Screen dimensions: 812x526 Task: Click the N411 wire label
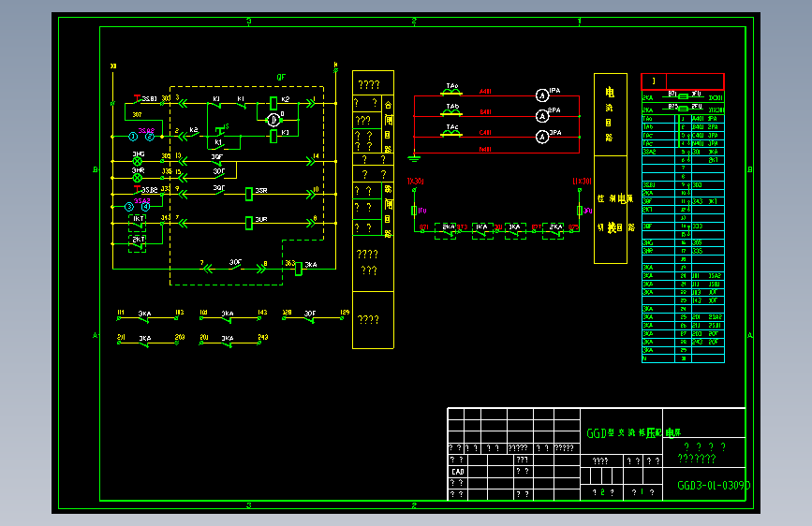point(485,149)
